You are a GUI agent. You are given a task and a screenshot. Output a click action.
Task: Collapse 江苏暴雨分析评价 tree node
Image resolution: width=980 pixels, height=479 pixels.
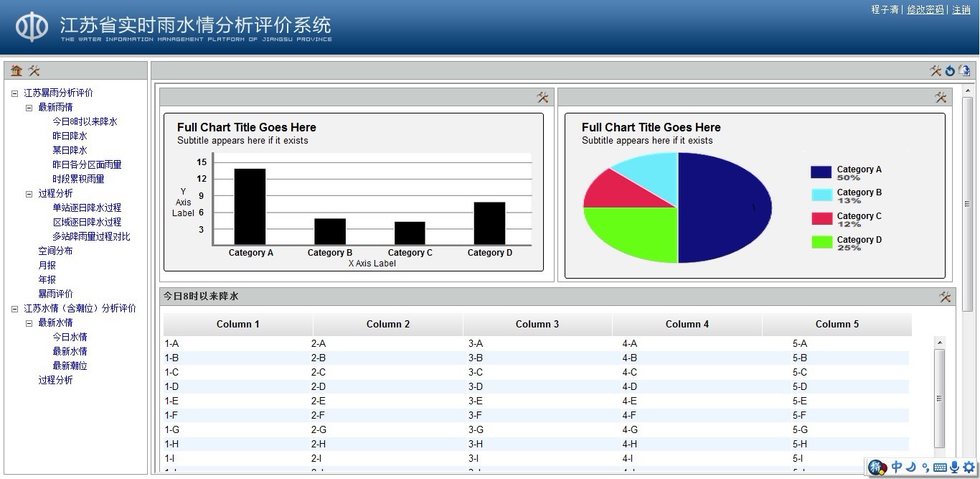pyautogui.click(x=14, y=93)
